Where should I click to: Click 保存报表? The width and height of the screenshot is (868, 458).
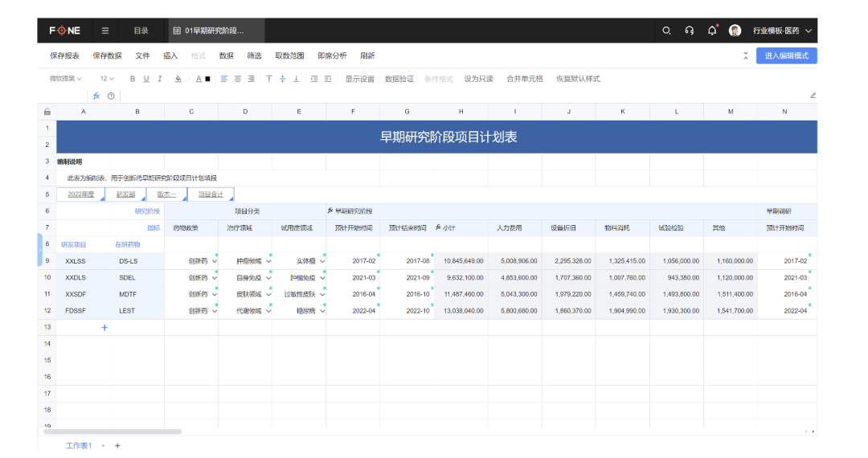click(65, 55)
